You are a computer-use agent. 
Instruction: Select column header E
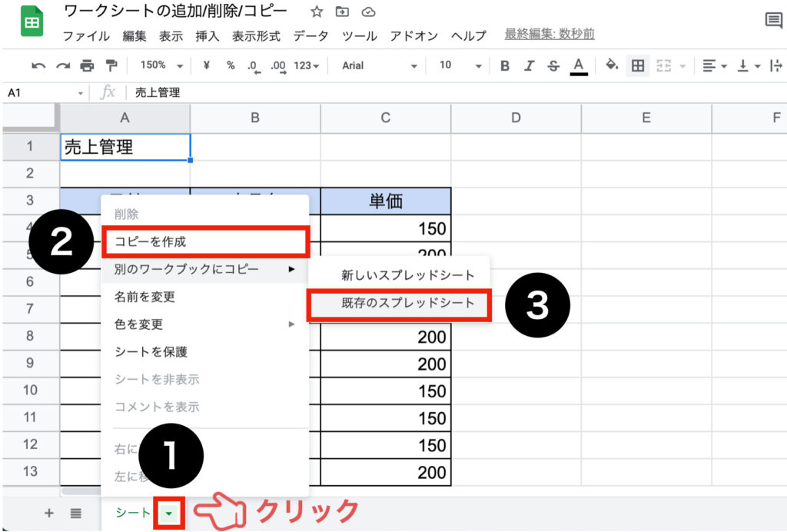[x=646, y=118]
